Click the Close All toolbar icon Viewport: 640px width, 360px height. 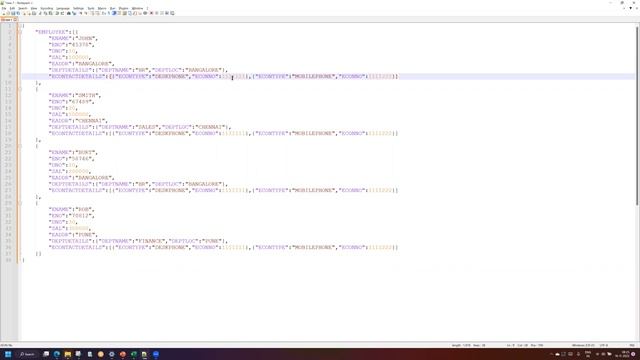(29, 13)
